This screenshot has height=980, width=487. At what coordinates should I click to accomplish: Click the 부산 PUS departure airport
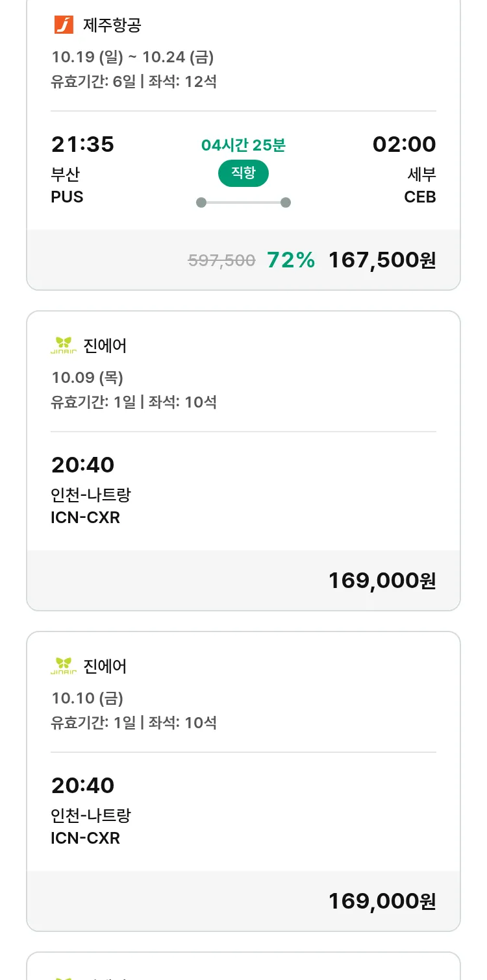[x=67, y=186]
